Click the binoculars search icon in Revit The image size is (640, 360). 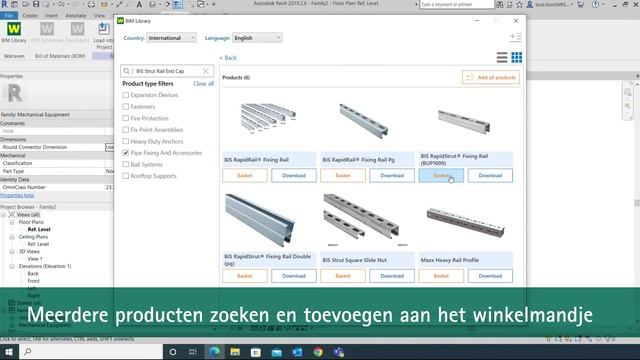[x=500, y=4]
